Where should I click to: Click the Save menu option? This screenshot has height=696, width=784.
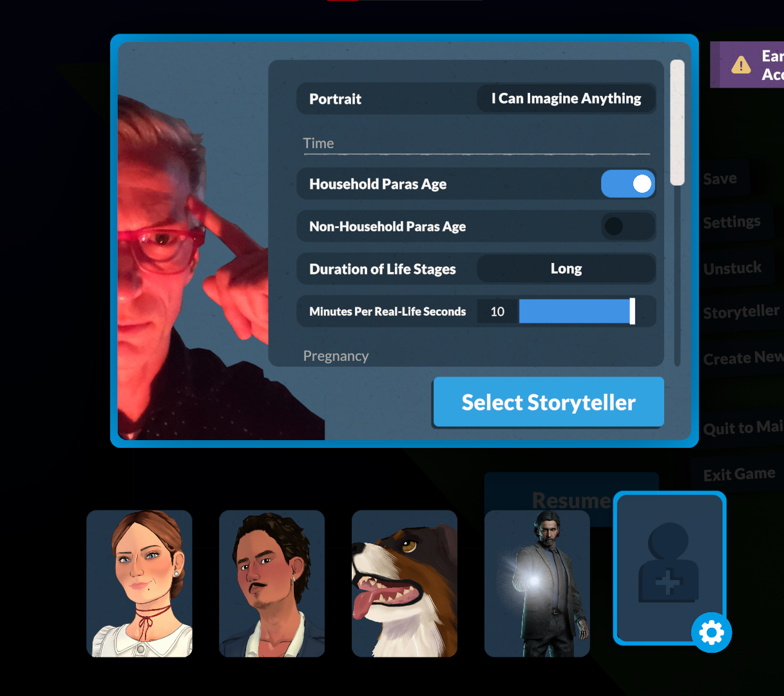(720, 179)
